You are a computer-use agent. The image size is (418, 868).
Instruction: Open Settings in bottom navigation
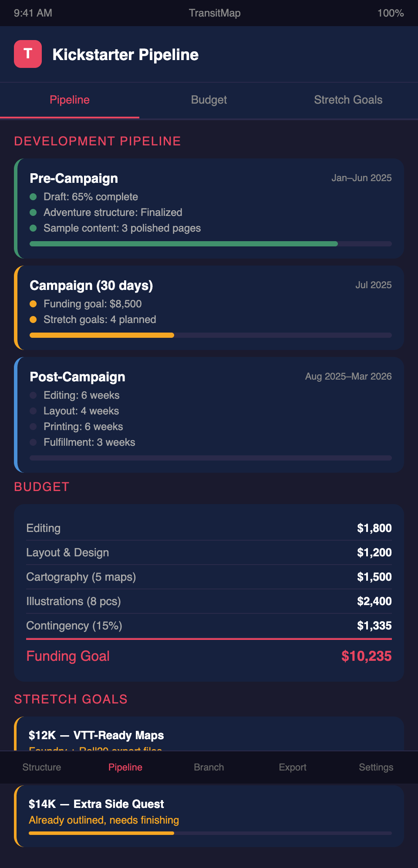click(376, 767)
